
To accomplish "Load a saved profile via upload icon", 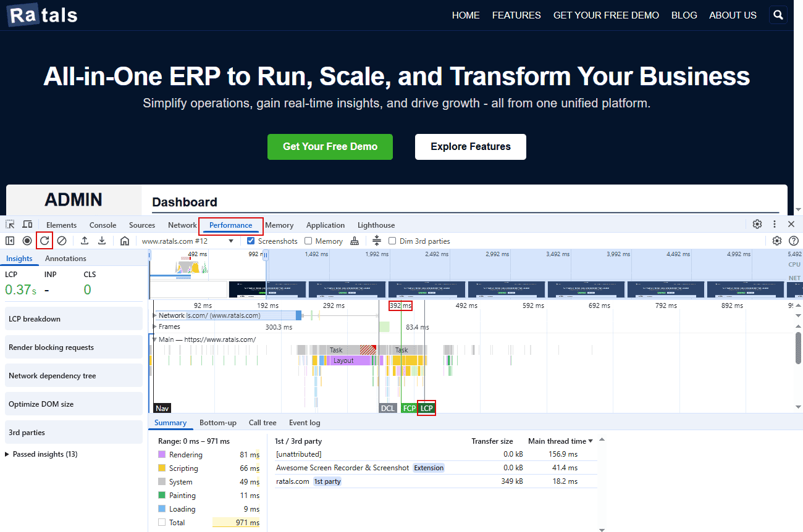I will tap(84, 241).
